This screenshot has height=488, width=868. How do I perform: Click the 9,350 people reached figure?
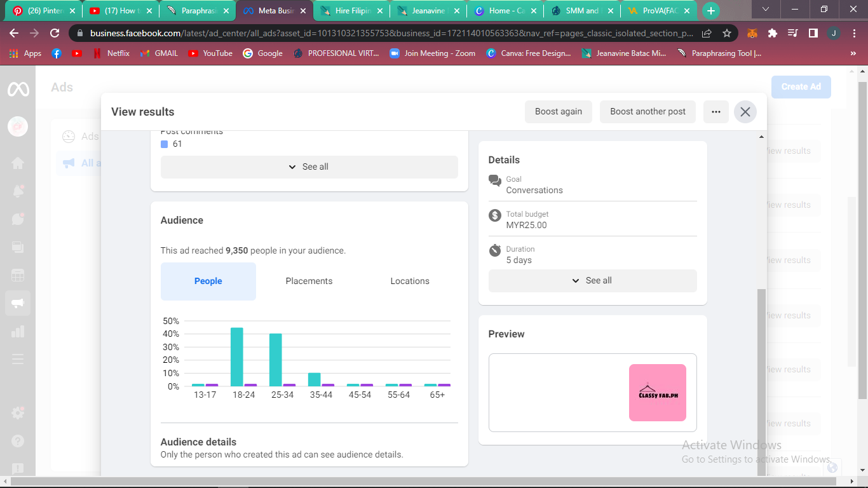point(236,251)
